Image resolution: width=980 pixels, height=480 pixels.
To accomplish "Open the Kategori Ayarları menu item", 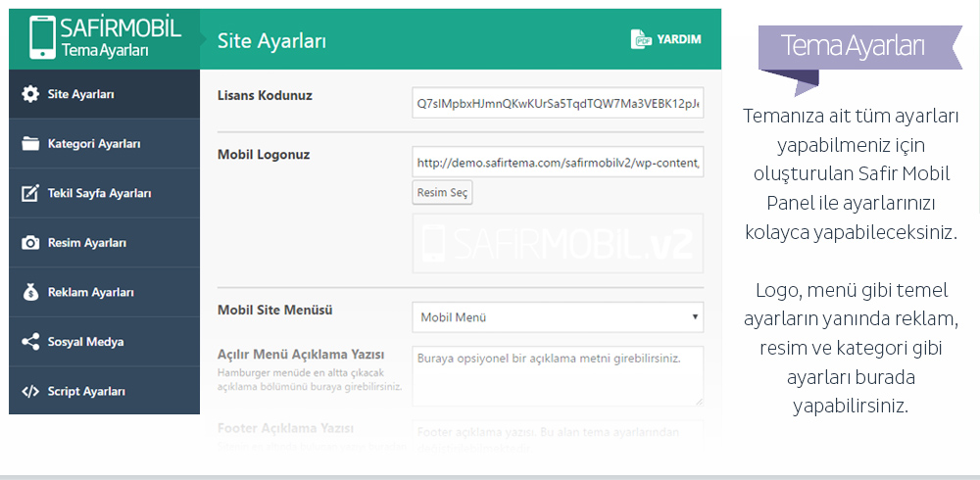I will (105, 144).
